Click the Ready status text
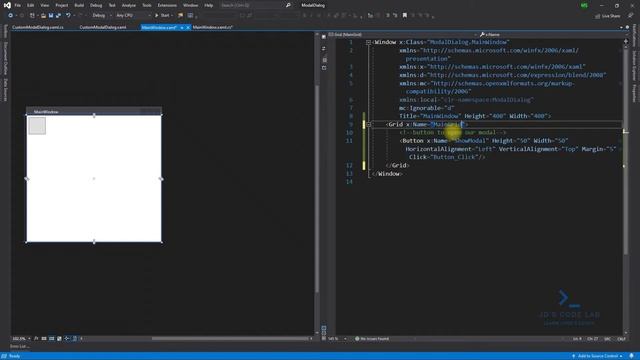 [x=14, y=356]
